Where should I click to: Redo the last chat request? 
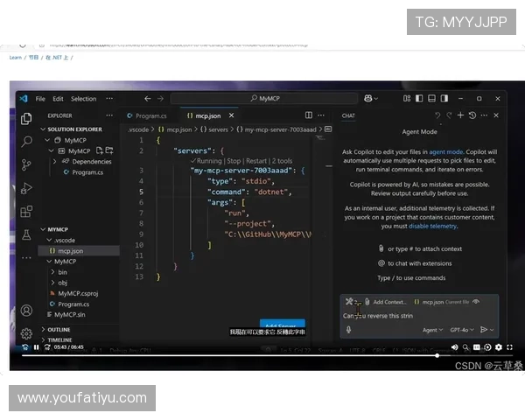pyautogui.click(x=449, y=115)
